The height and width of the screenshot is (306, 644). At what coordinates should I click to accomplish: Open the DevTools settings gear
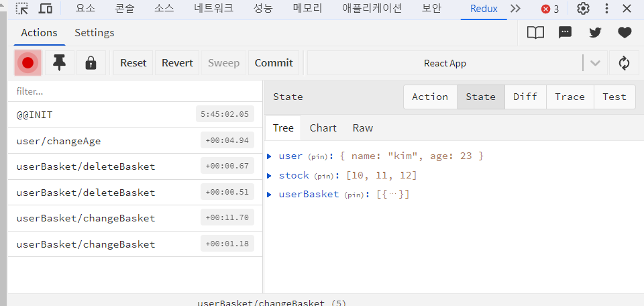click(x=583, y=9)
